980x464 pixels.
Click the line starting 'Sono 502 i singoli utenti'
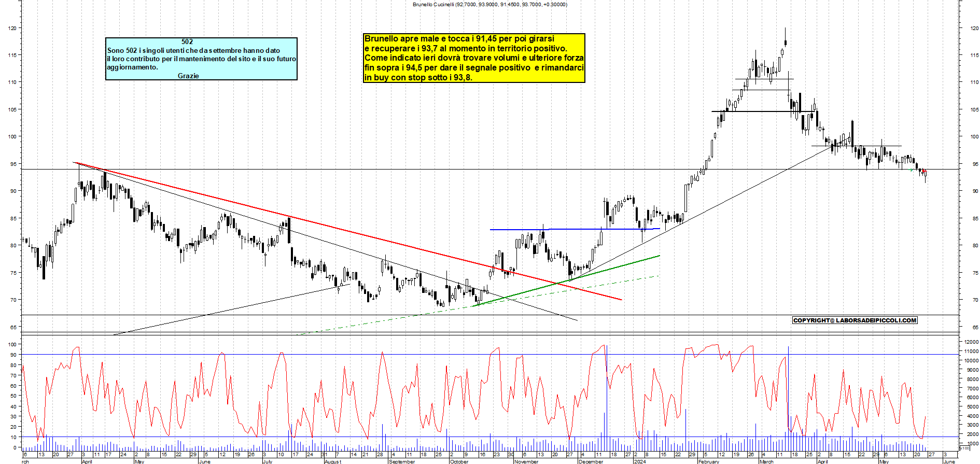pyautogui.click(x=193, y=50)
